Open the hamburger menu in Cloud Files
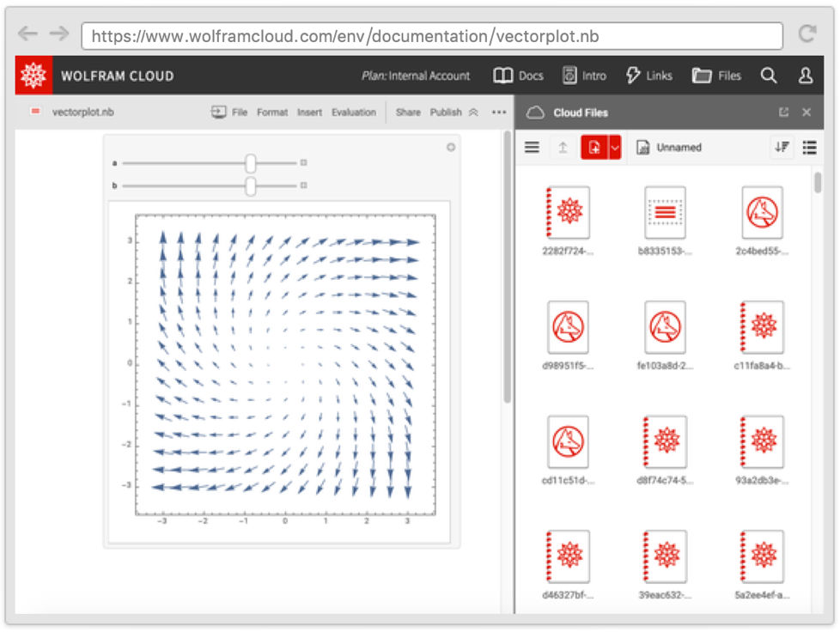840x632 pixels. coord(533,148)
